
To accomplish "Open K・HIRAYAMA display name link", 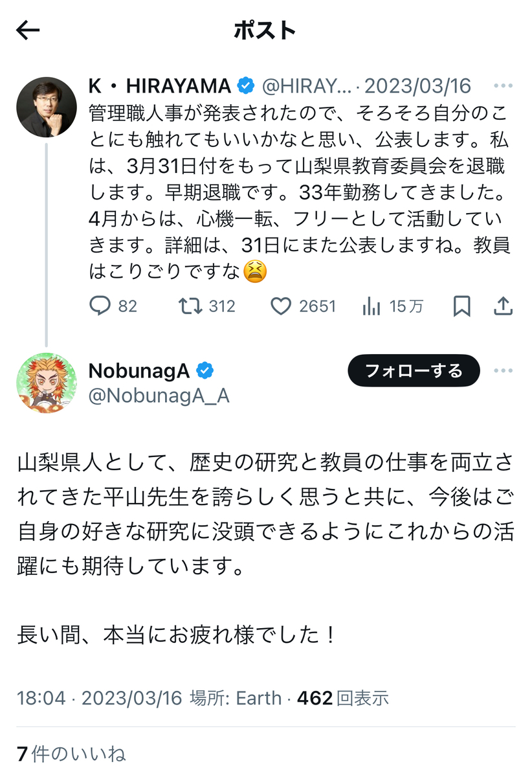I will point(160,85).
